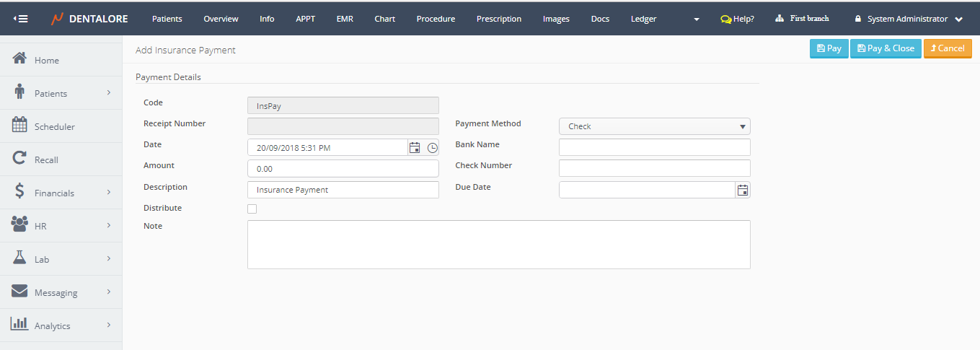Click the orange Cancel button
Image resolution: width=980 pixels, height=350 pixels.
click(948, 48)
